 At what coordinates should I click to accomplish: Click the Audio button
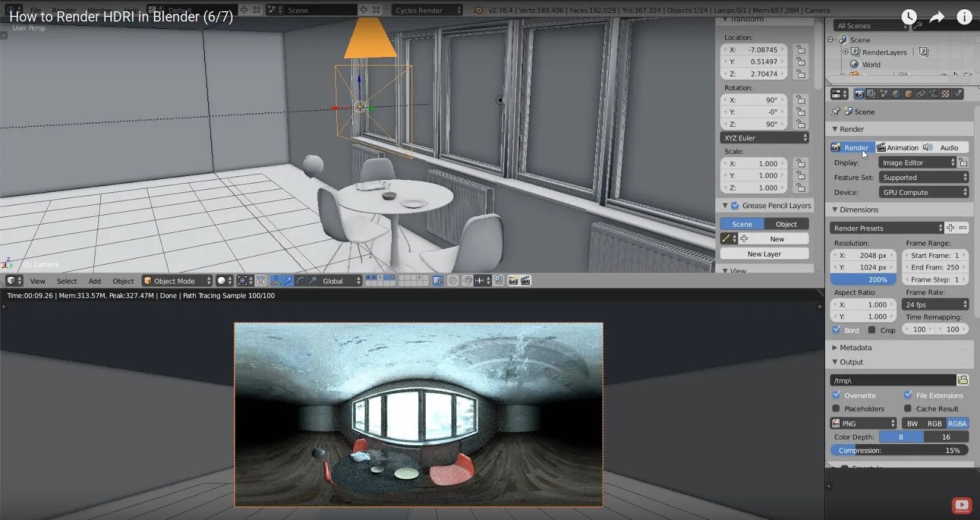click(x=944, y=148)
